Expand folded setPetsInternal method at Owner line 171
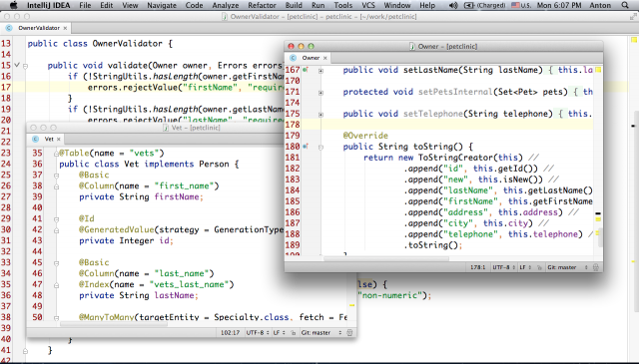The height and width of the screenshot is (364, 639). tap(320, 93)
